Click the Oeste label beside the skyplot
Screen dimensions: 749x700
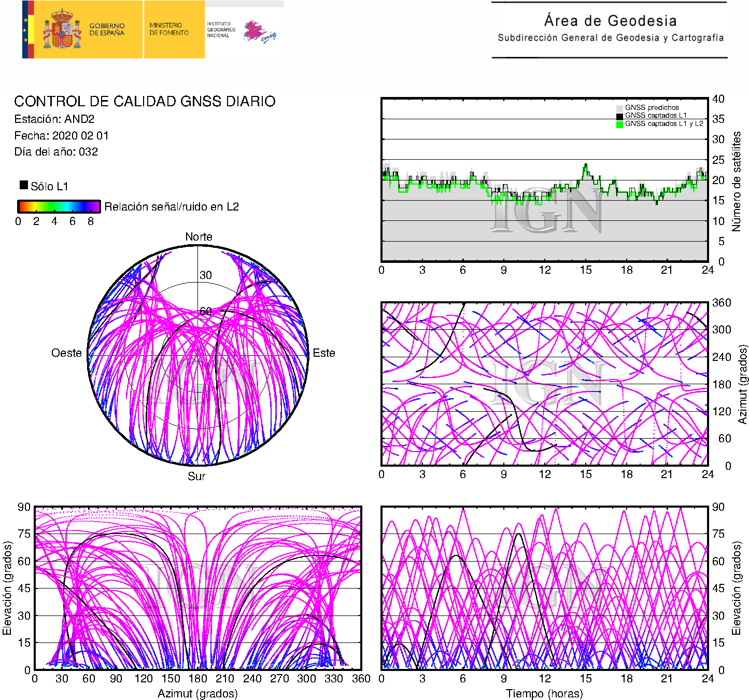[66, 353]
